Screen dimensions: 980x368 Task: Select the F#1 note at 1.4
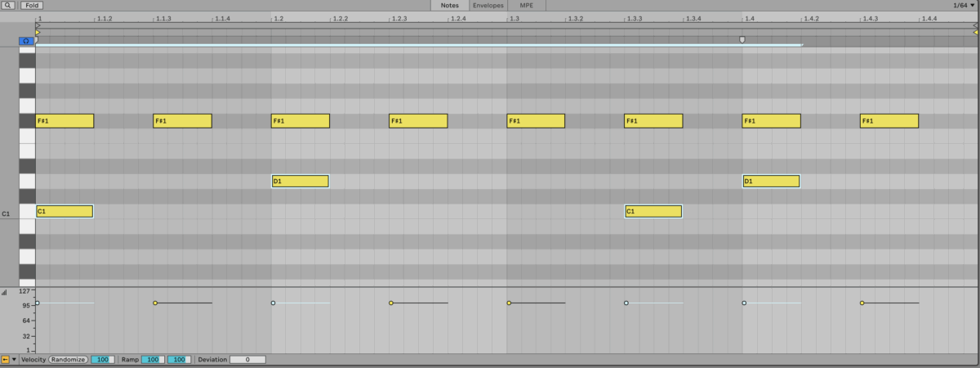coord(771,121)
